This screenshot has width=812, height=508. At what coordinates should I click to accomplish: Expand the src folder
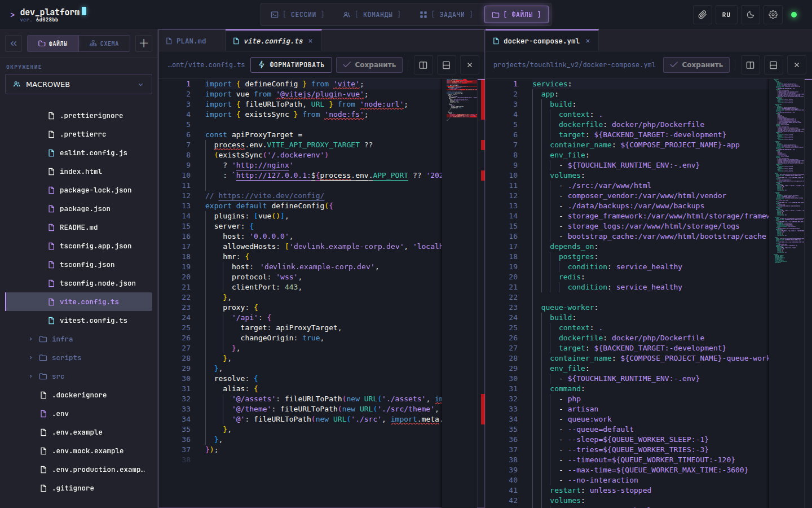tap(79, 376)
